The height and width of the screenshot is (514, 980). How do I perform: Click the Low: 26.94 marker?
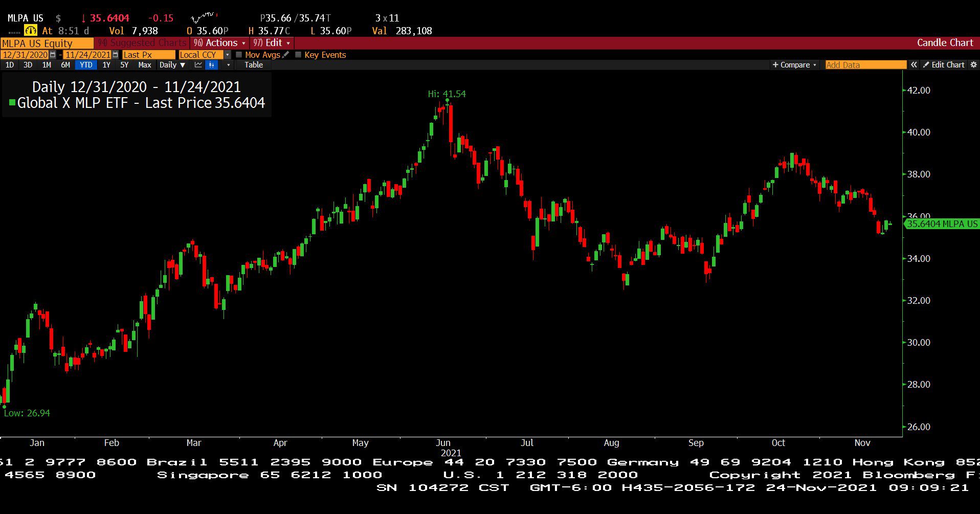tap(27, 413)
